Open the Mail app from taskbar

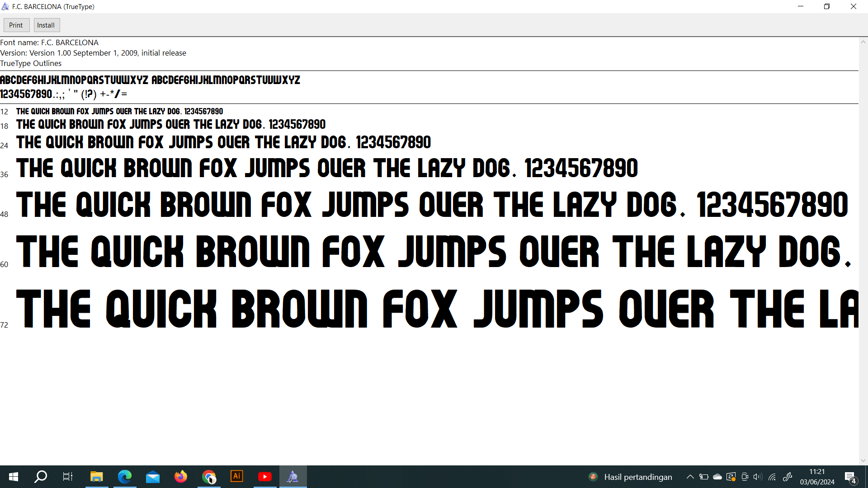152,477
